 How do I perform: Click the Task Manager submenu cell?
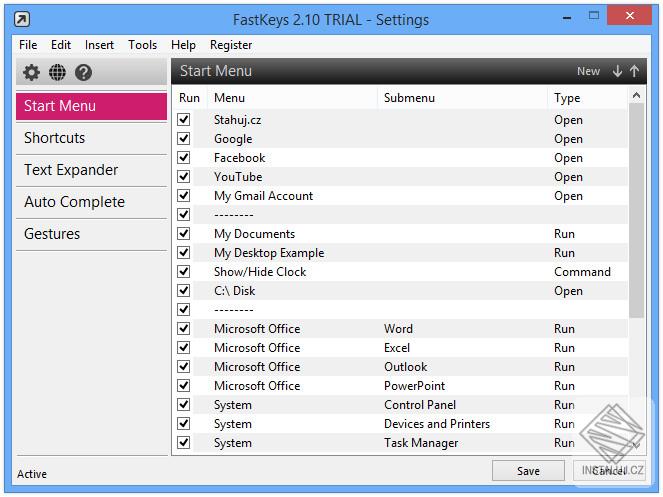pos(421,443)
